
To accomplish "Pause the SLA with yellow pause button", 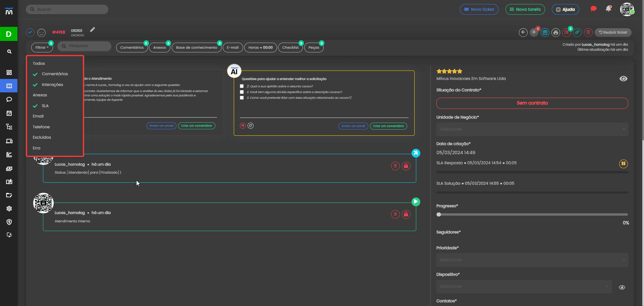I will pos(623,164).
